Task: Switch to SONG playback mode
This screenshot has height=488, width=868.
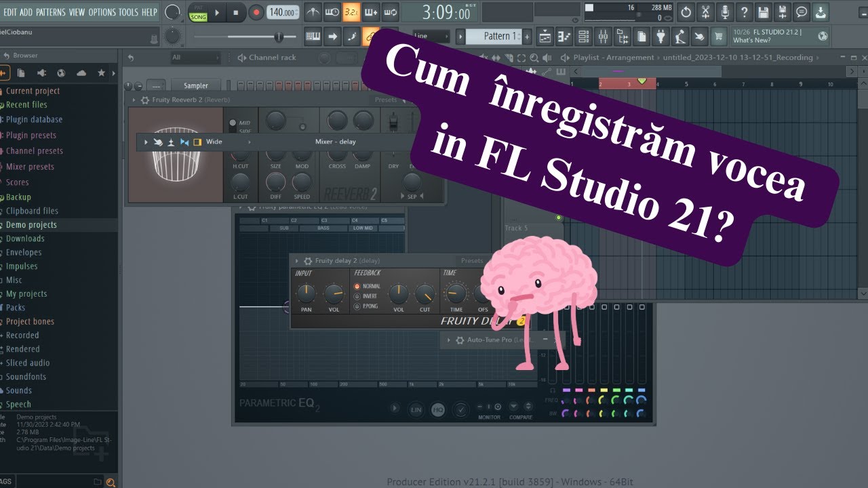Action: [198, 16]
